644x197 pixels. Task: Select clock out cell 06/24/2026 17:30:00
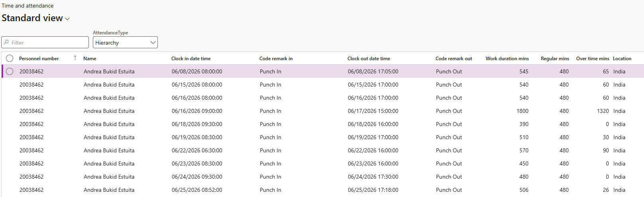(x=373, y=177)
